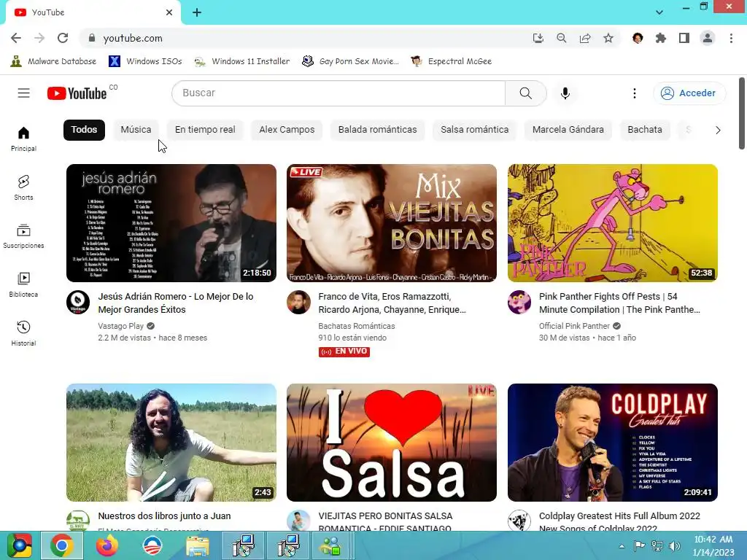Image resolution: width=747 pixels, height=560 pixels.
Task: Open the YouTube hamburger guide menu
Action: pyautogui.click(x=23, y=93)
